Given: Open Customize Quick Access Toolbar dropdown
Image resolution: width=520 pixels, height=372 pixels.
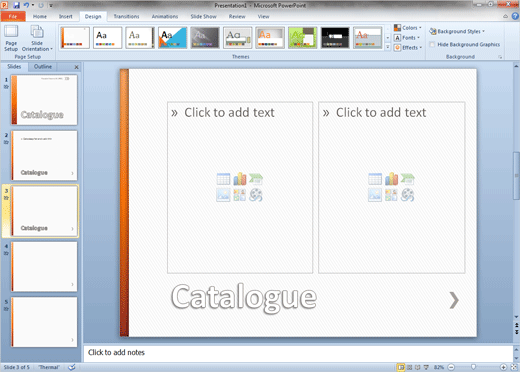Looking at the screenshot, I should tap(51, 5).
